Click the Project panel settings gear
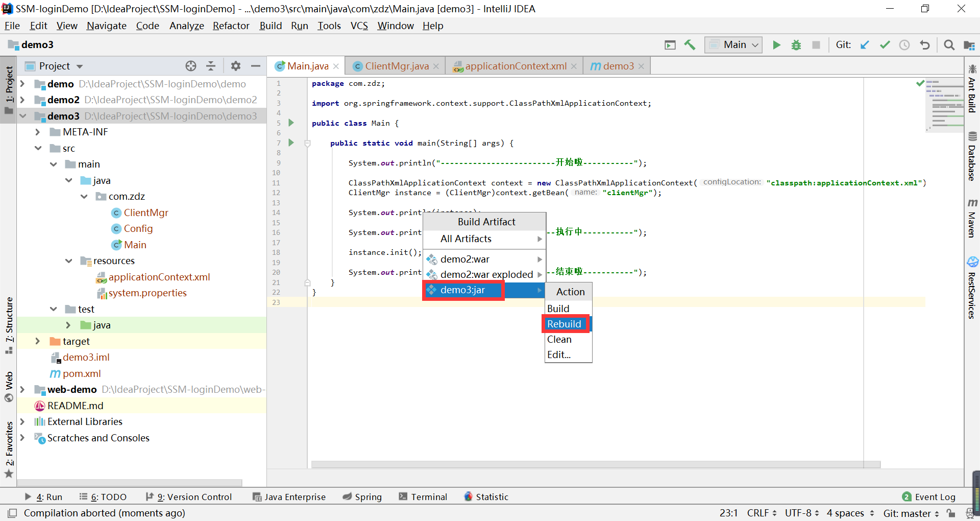This screenshot has height=521, width=980. pyautogui.click(x=235, y=66)
